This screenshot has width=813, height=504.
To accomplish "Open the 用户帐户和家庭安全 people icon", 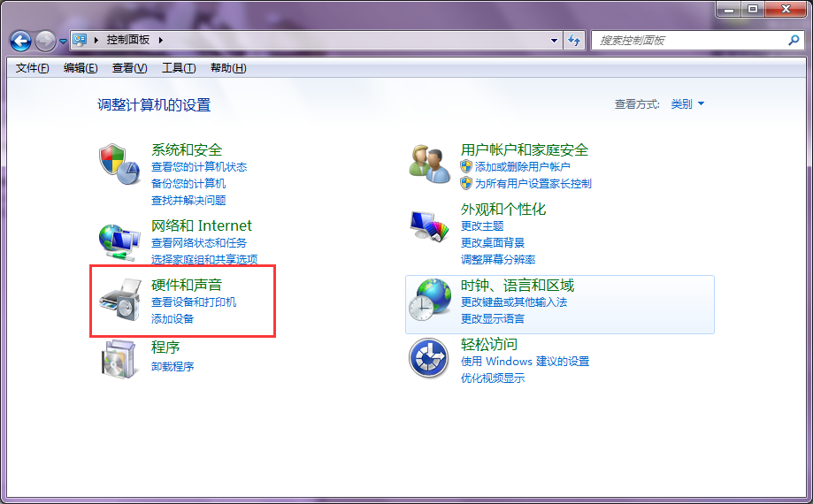I will click(x=430, y=164).
